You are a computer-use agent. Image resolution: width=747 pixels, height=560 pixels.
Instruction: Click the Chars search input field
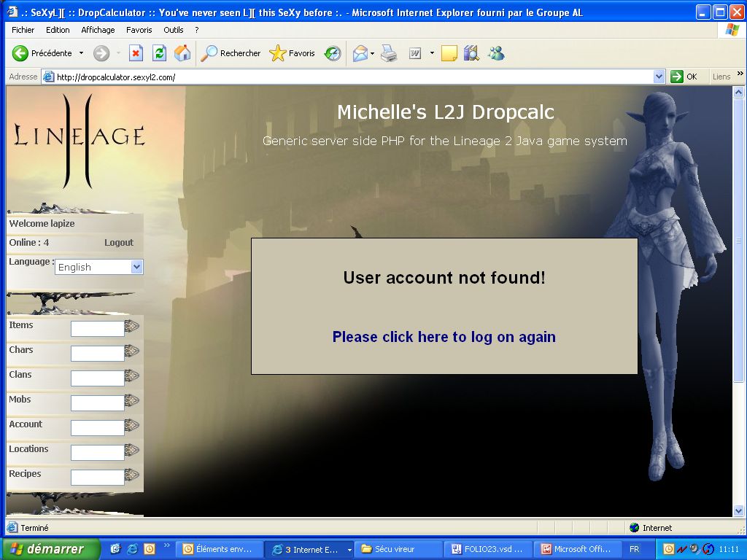pyautogui.click(x=98, y=354)
